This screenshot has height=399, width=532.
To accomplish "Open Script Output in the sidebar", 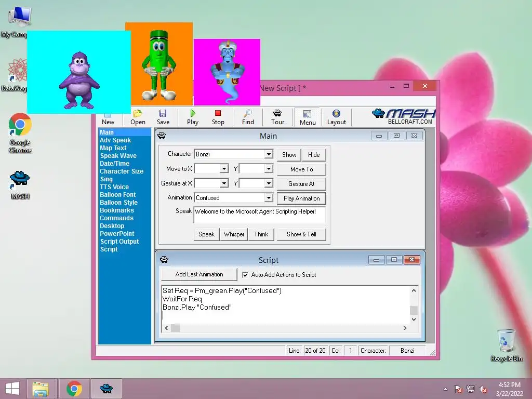I will click(119, 242).
